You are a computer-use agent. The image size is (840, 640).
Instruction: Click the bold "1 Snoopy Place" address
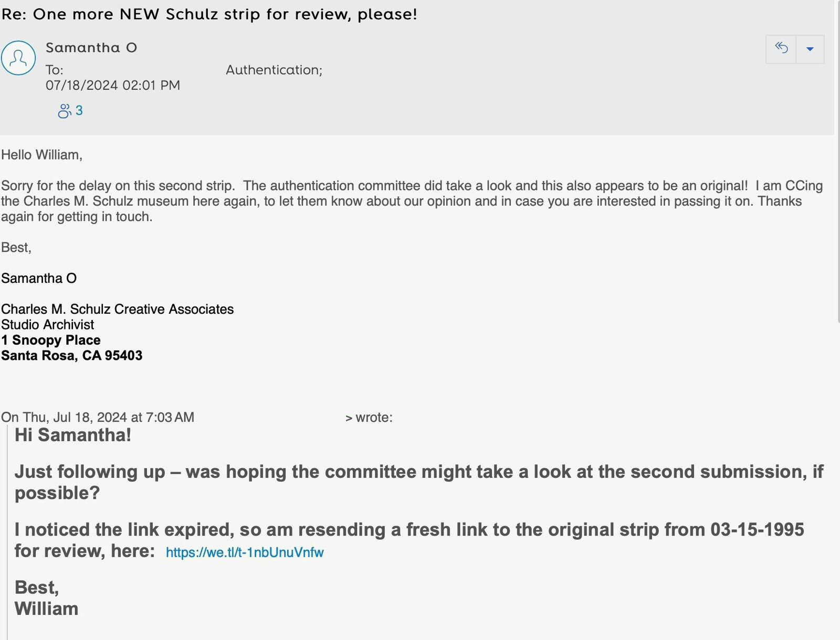(x=50, y=340)
